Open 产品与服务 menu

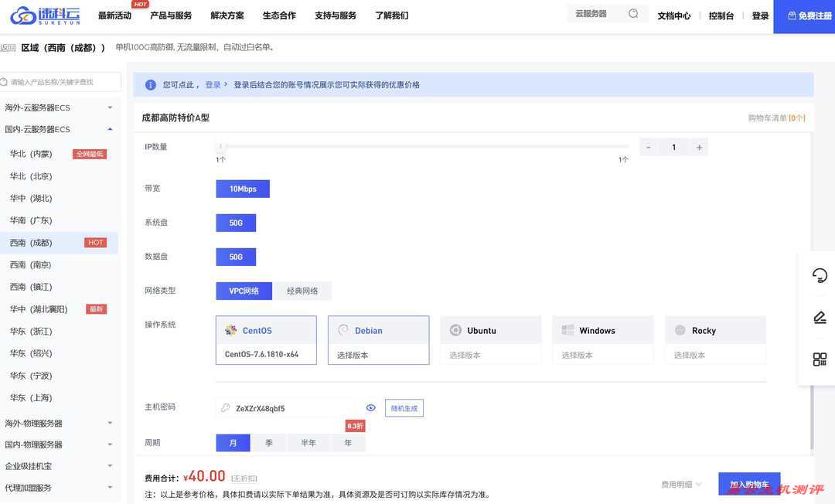tap(171, 15)
